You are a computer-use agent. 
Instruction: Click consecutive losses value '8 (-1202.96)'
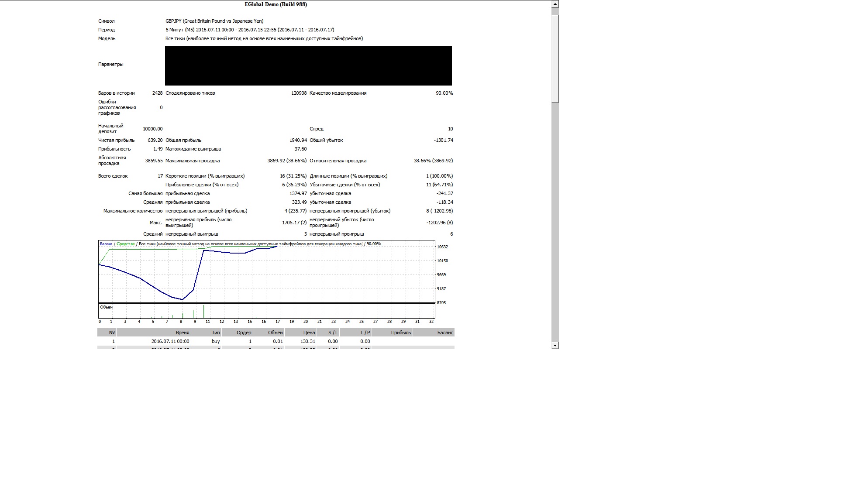coord(440,211)
